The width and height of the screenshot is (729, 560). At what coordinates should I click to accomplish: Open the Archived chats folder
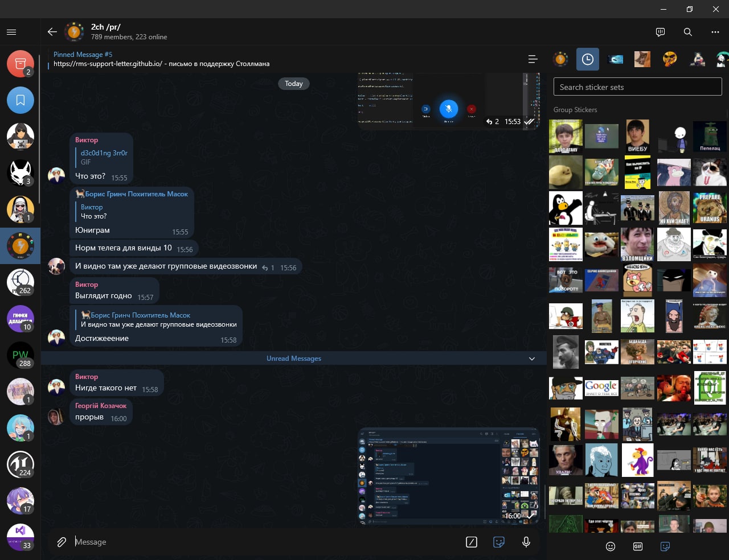(21, 64)
